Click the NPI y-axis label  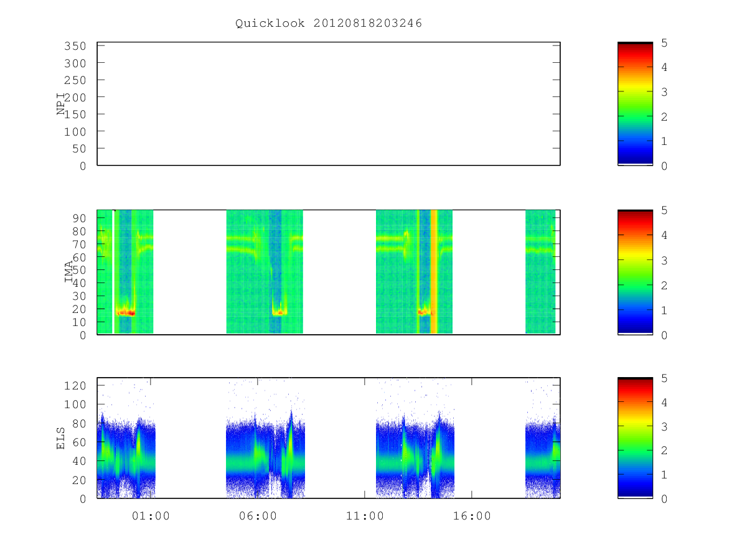(x=61, y=104)
